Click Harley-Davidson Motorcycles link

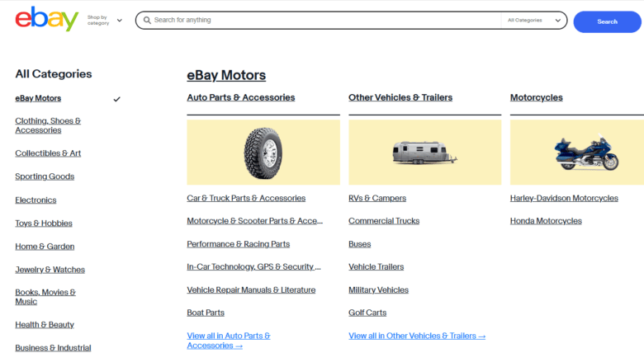(564, 198)
